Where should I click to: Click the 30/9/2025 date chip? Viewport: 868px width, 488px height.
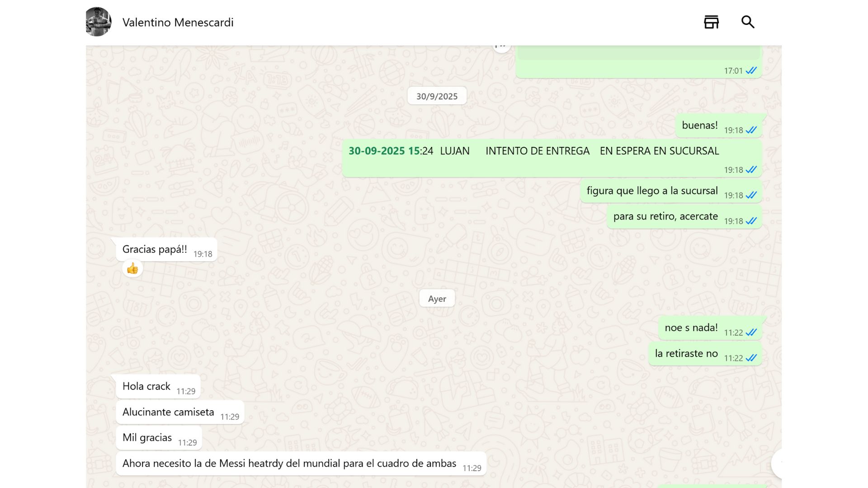tap(437, 96)
